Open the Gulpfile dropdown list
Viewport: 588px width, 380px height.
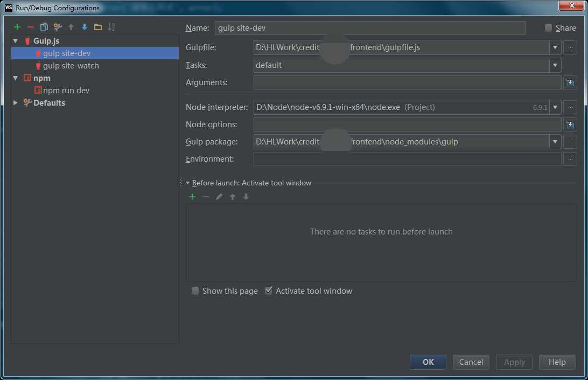point(555,47)
